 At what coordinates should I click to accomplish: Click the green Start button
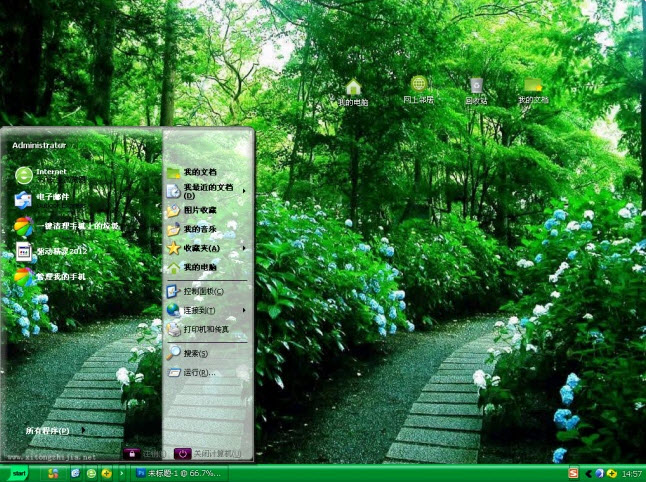point(17,472)
